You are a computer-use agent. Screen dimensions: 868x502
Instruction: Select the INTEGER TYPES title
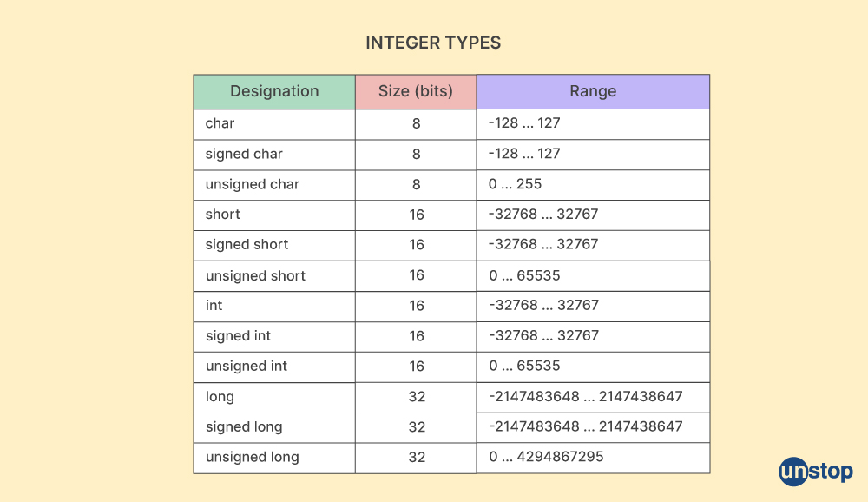433,43
